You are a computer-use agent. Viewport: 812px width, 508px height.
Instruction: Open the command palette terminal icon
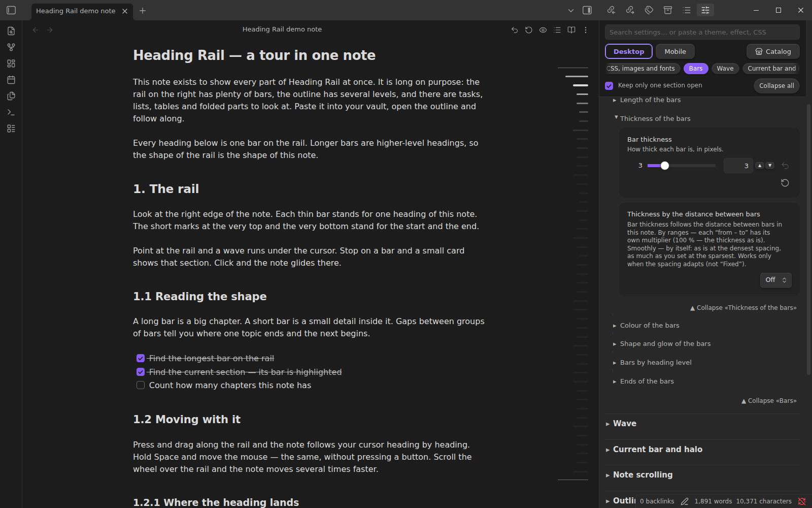11,112
